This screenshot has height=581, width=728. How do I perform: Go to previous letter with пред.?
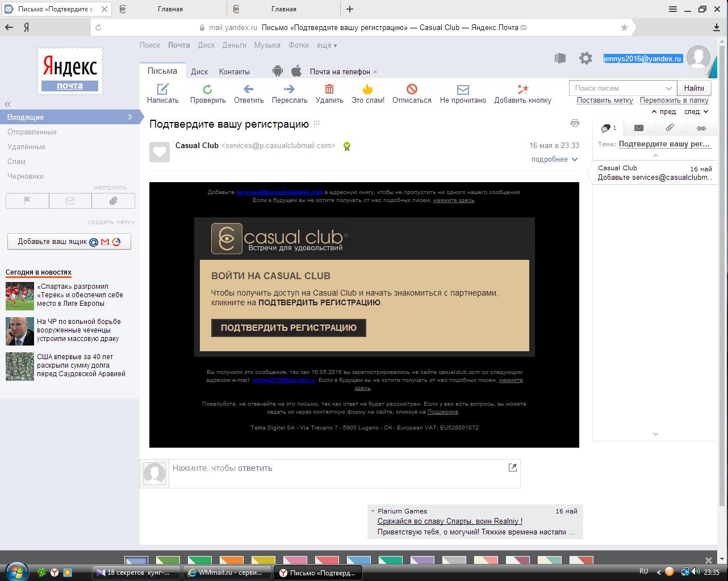(x=664, y=112)
